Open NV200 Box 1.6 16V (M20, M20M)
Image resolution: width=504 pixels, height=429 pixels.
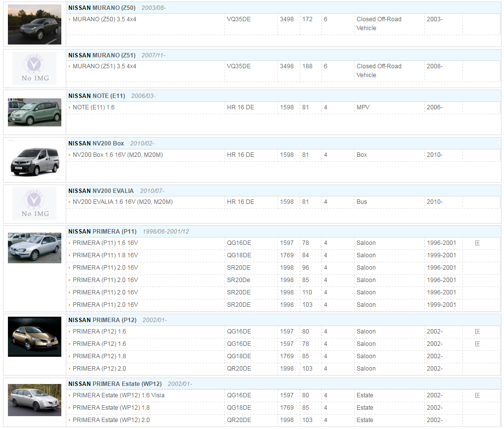tap(118, 155)
